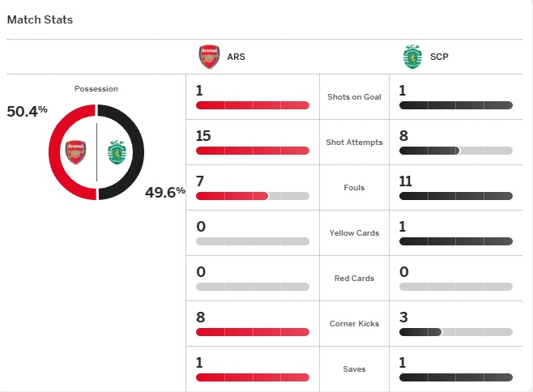Click the Arsenal crest in the header
Viewport: 533px width, 392px height.
pyautogui.click(x=208, y=58)
